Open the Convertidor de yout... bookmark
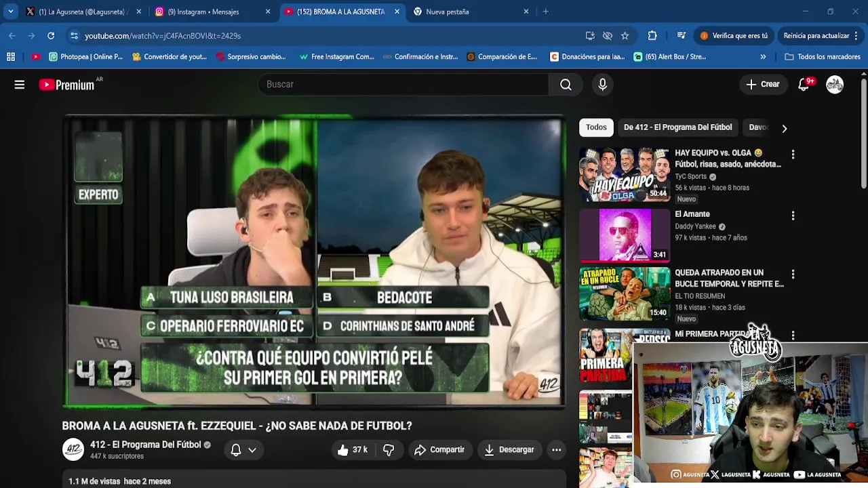Screen dimensions: 868x488 tap(170, 57)
